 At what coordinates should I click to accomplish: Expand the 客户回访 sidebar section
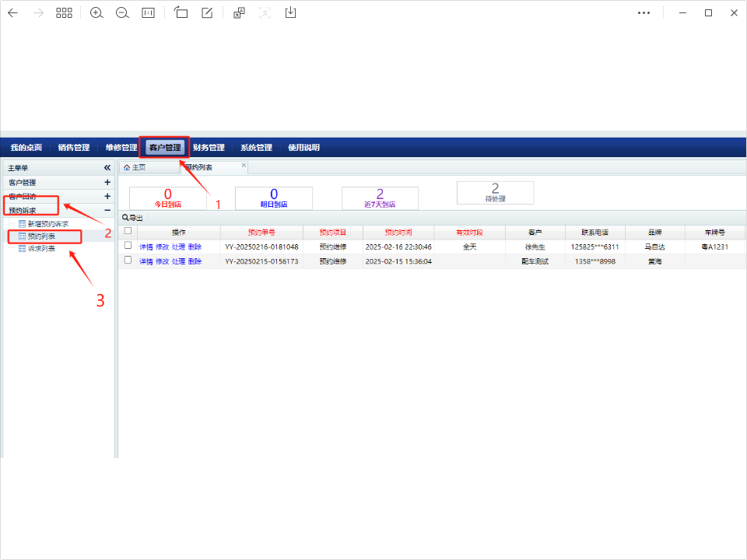click(x=107, y=196)
